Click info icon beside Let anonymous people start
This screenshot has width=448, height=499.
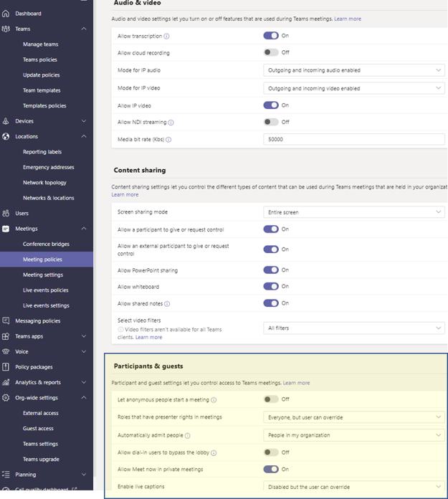coord(214,400)
